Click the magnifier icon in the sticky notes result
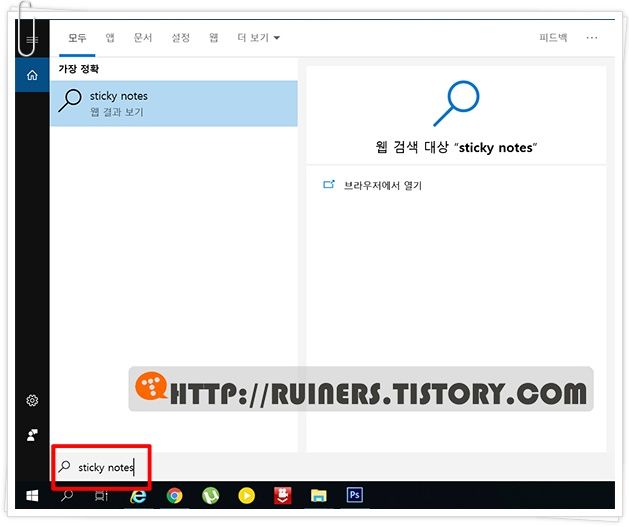The height and width of the screenshot is (527, 629). tap(70, 100)
